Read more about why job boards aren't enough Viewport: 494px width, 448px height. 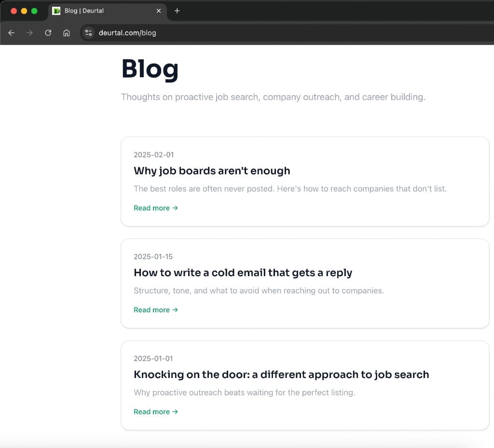[155, 208]
